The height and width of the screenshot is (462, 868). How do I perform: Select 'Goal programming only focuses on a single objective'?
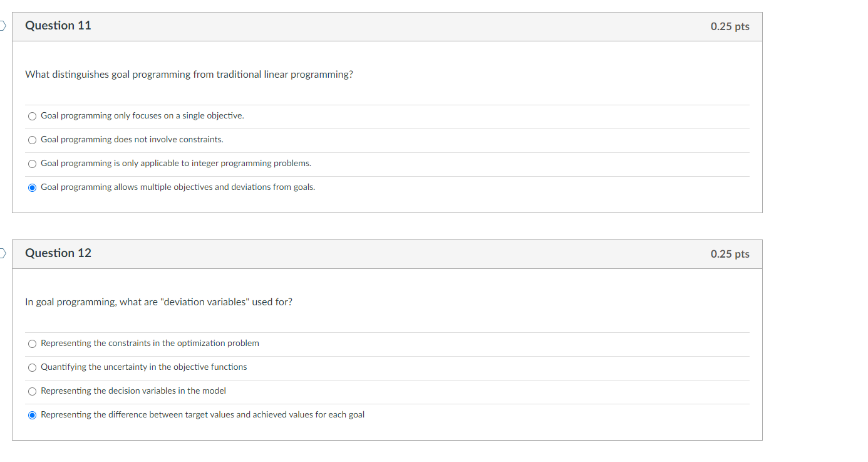(32, 116)
